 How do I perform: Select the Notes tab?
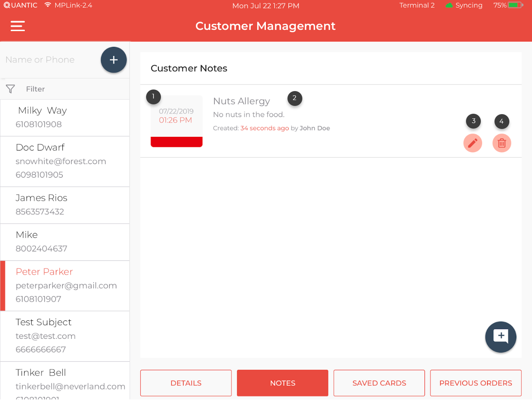pos(282,383)
